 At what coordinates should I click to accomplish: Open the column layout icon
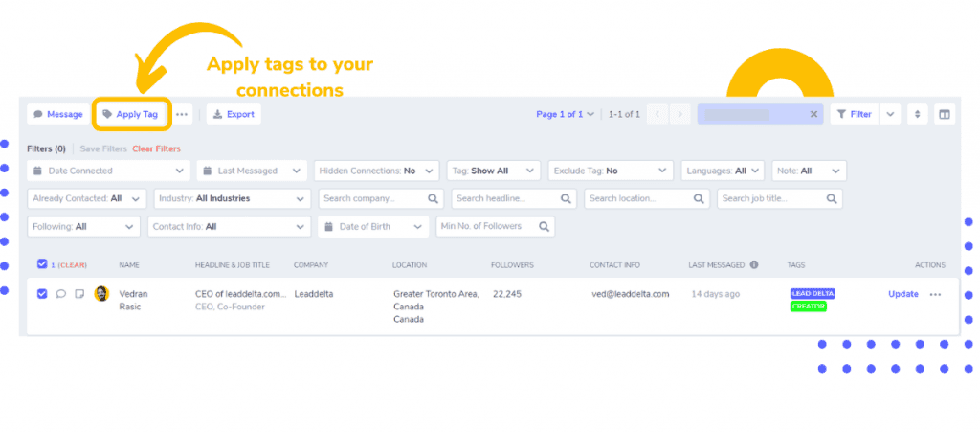[945, 115]
